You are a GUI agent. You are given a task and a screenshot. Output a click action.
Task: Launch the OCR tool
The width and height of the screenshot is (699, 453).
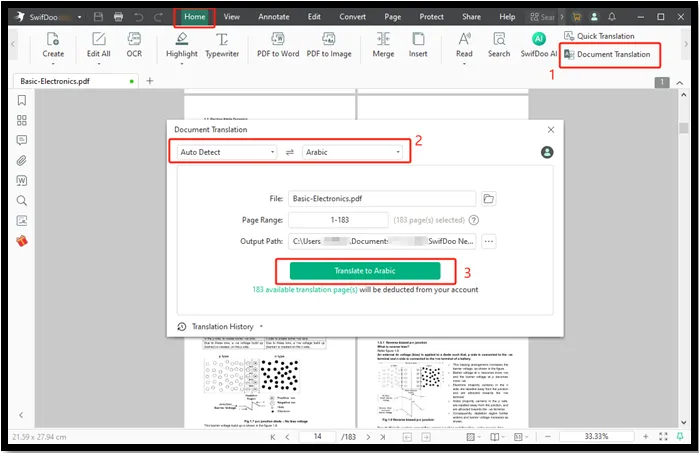(x=134, y=45)
